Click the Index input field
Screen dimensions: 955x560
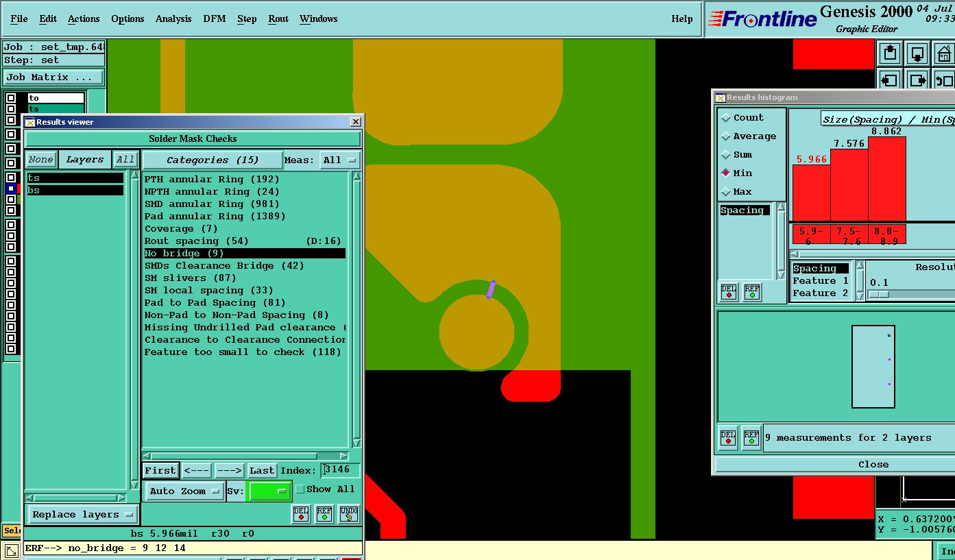click(341, 470)
